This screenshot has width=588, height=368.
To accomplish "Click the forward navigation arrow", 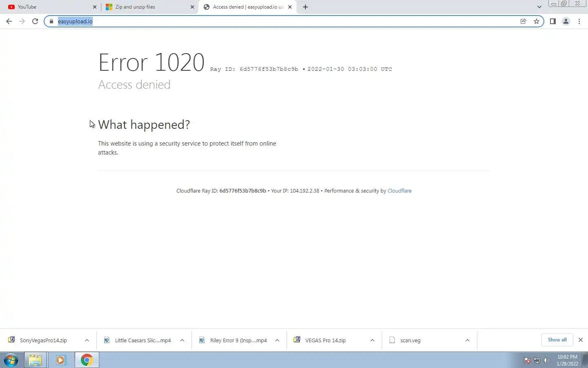I will tap(22, 21).
